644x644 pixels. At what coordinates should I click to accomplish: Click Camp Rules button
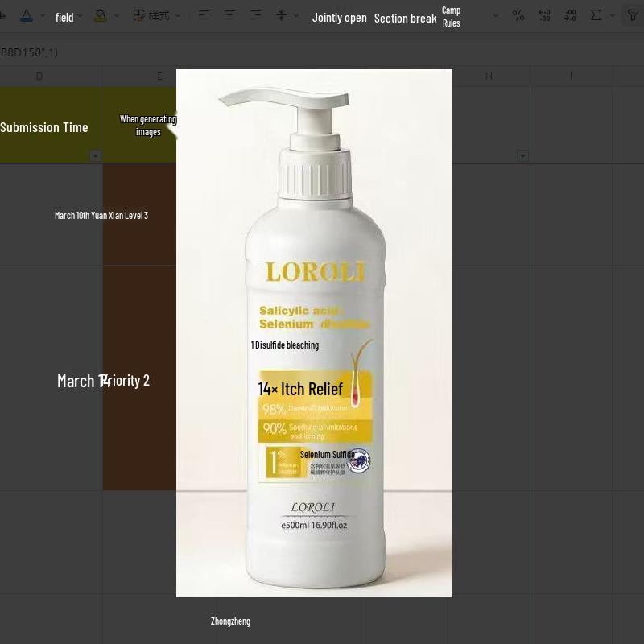[x=451, y=17]
